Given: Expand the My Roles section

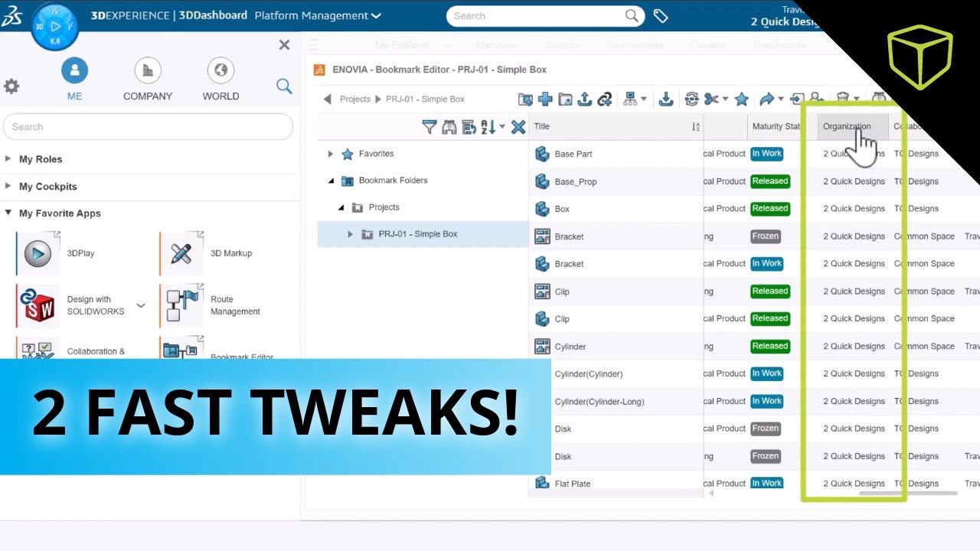Looking at the screenshot, I should tap(8, 159).
